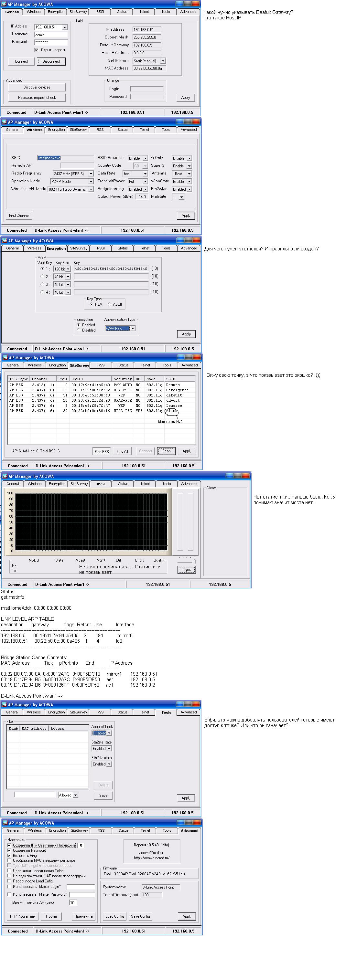This screenshot has height=980, width=357.
Task: Click the Find BSS button
Action: (102, 451)
